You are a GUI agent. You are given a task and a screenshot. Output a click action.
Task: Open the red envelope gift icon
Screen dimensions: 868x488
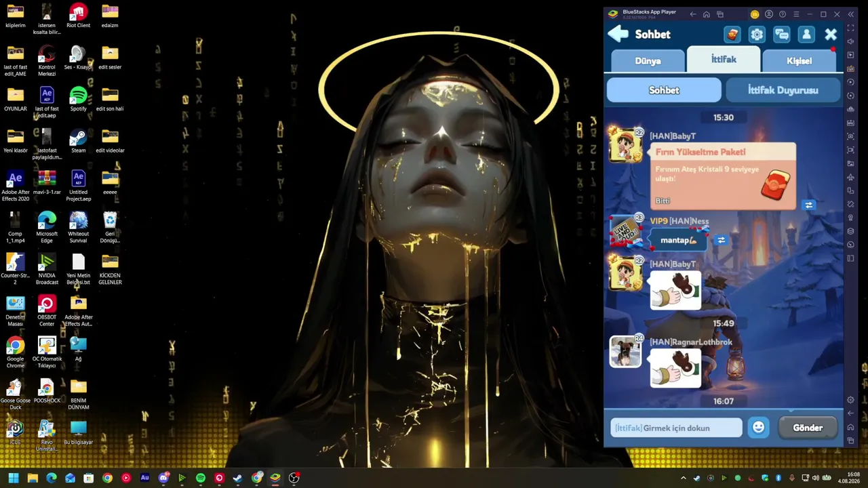pyautogui.click(x=732, y=35)
